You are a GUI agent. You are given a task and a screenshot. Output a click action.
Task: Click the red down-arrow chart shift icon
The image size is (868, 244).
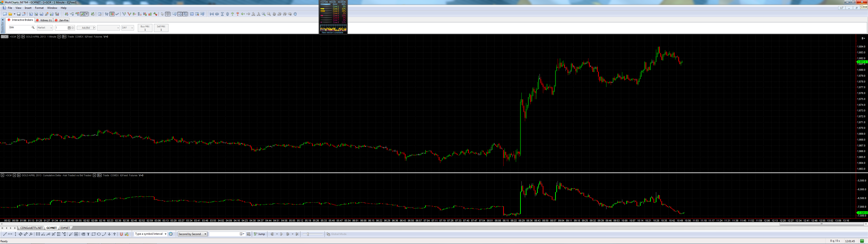238,14
